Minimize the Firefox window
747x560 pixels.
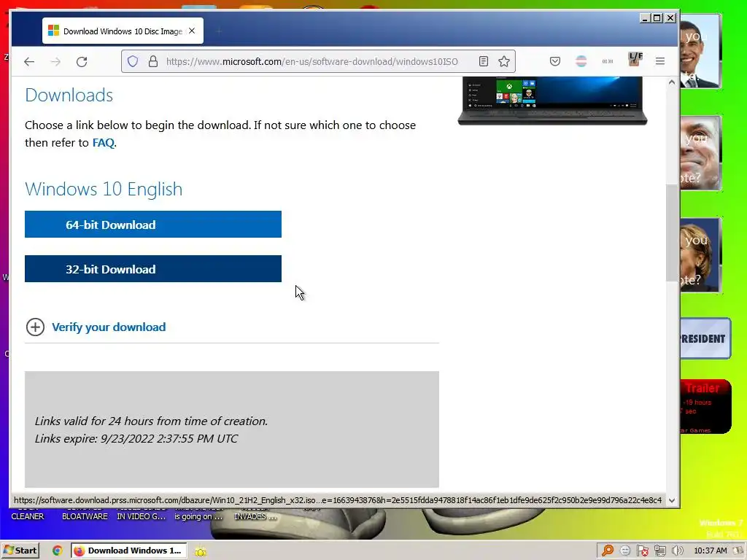[645, 18]
